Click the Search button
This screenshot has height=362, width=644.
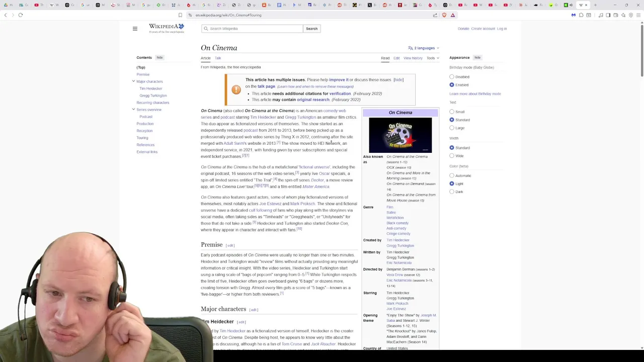click(311, 29)
